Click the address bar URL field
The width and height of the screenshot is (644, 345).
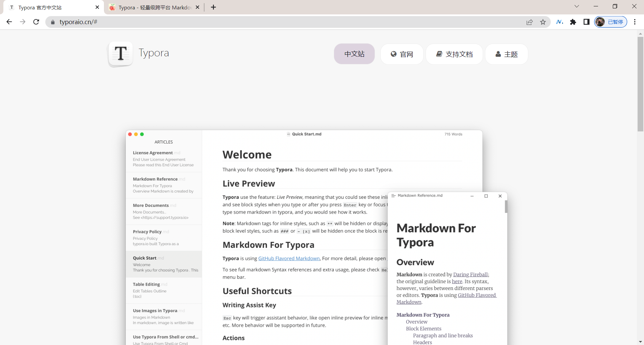pos(288,22)
